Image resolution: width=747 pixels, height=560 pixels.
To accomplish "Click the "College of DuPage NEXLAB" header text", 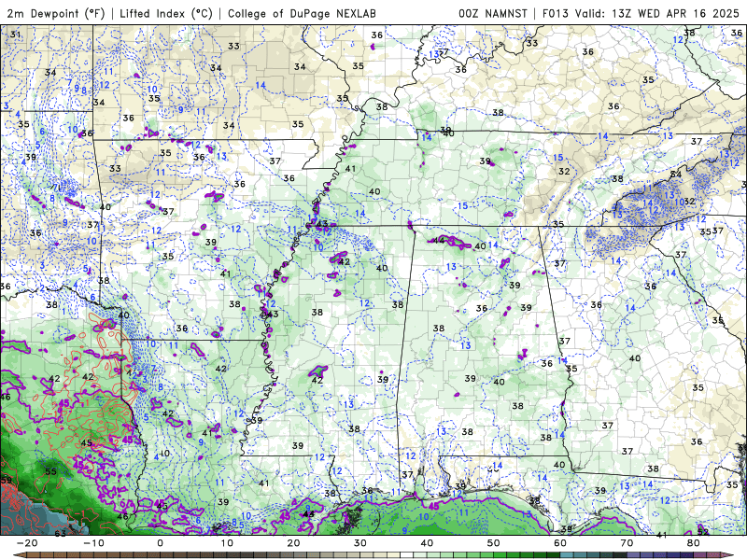I will click(302, 13).
